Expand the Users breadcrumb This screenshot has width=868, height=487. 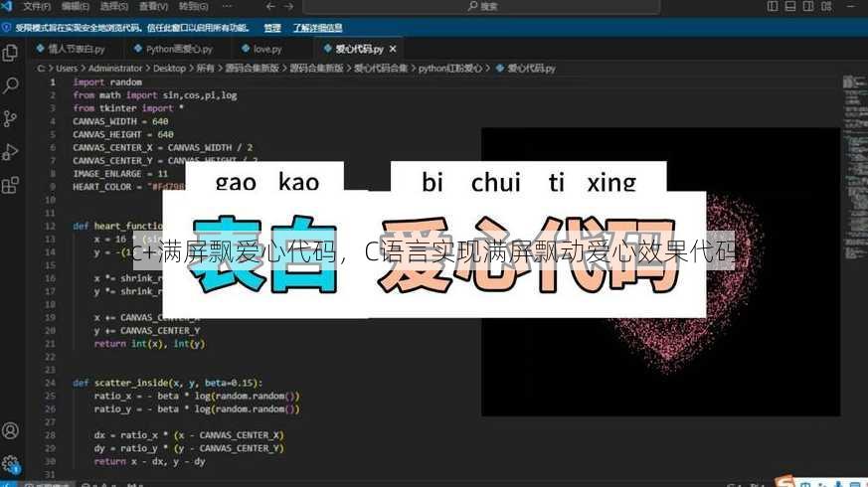pyautogui.click(x=67, y=68)
